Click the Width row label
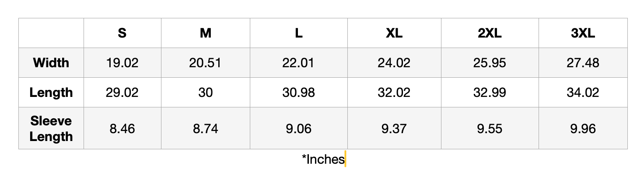Viewport: 644px width, 179px height. [x=51, y=63]
